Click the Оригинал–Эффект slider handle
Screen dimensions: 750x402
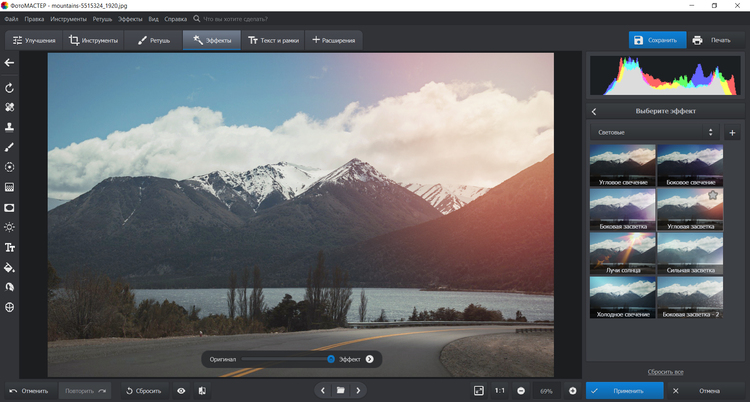point(331,358)
